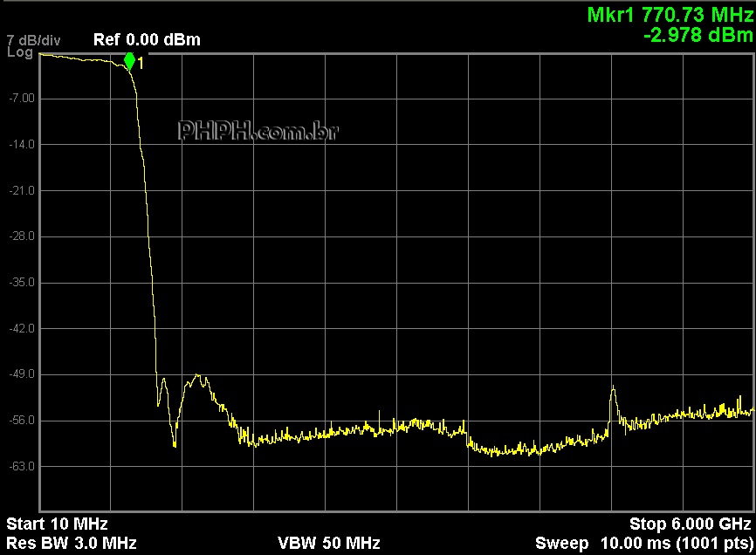Viewport: 756px width, 555px height.
Task: Click the yellow marker number 1 label
Action: [x=141, y=63]
